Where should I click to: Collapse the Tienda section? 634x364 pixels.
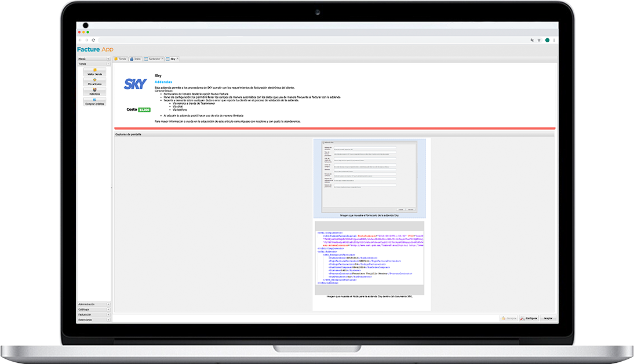pyautogui.click(x=108, y=64)
